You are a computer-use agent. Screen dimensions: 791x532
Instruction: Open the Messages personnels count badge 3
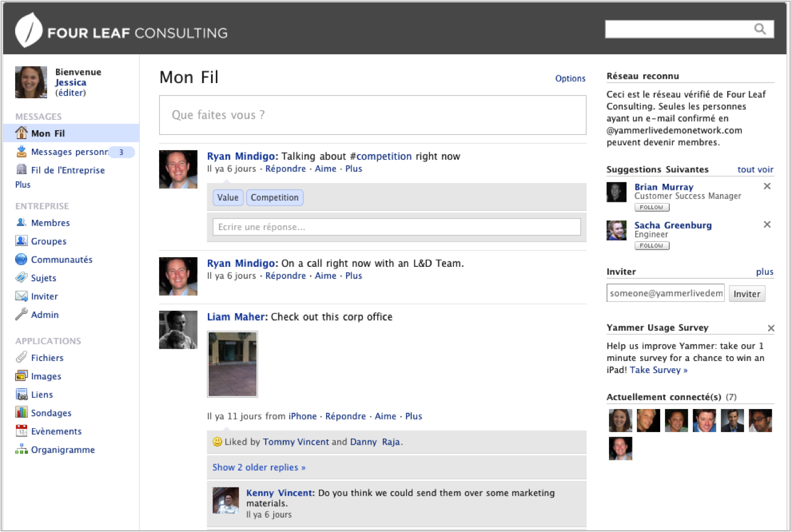click(x=121, y=152)
